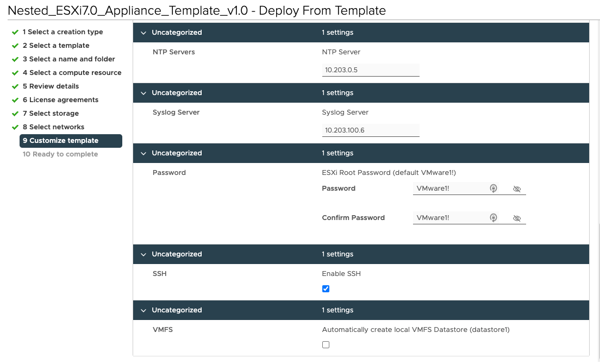600x364 pixels.
Task: Collapse the VMFS Uncategorized section
Action: click(143, 310)
